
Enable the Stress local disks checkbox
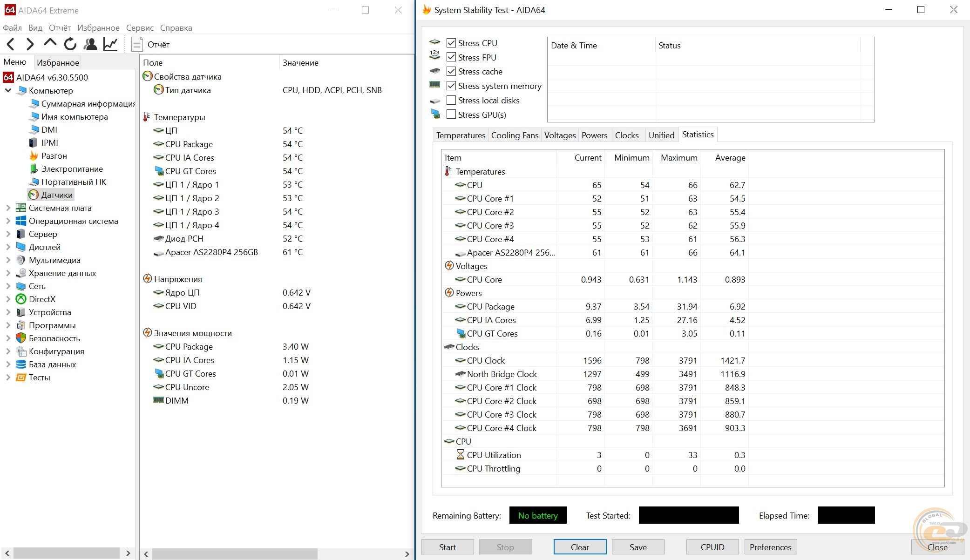pyautogui.click(x=451, y=100)
